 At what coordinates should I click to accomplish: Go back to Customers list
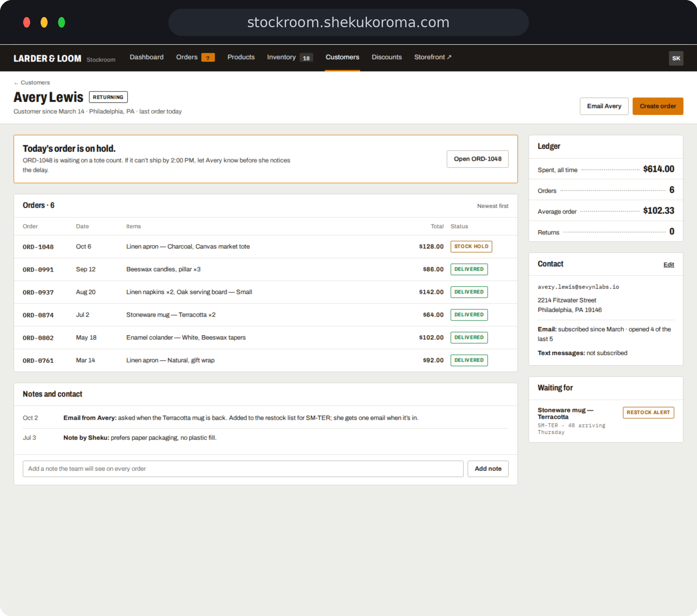click(32, 82)
